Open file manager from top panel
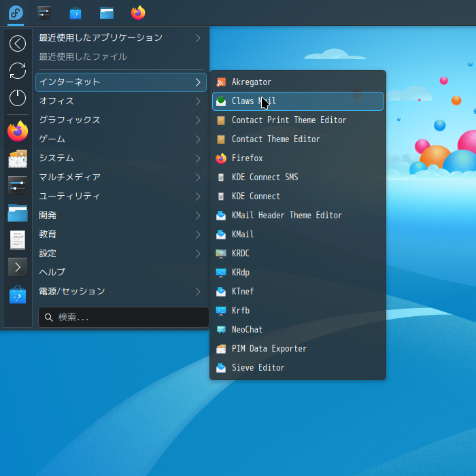 106,13
